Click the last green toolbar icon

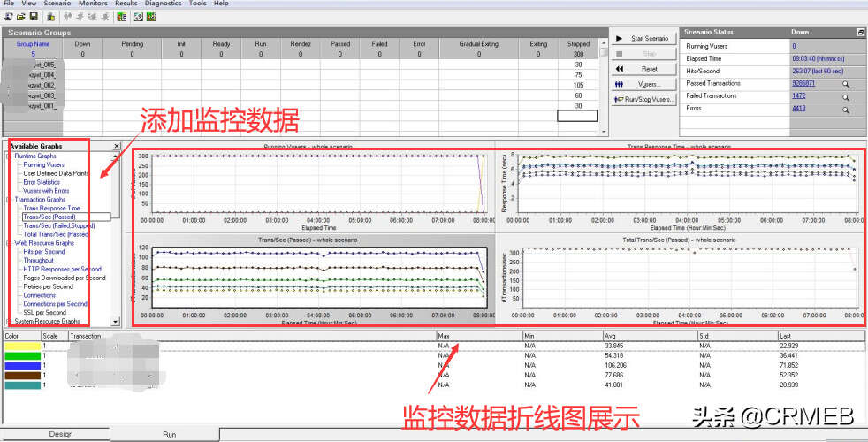click(151, 17)
